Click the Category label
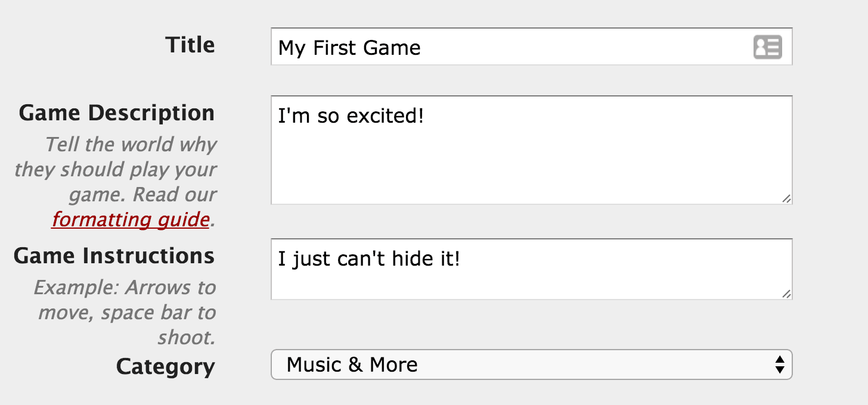868x405 pixels. click(165, 366)
